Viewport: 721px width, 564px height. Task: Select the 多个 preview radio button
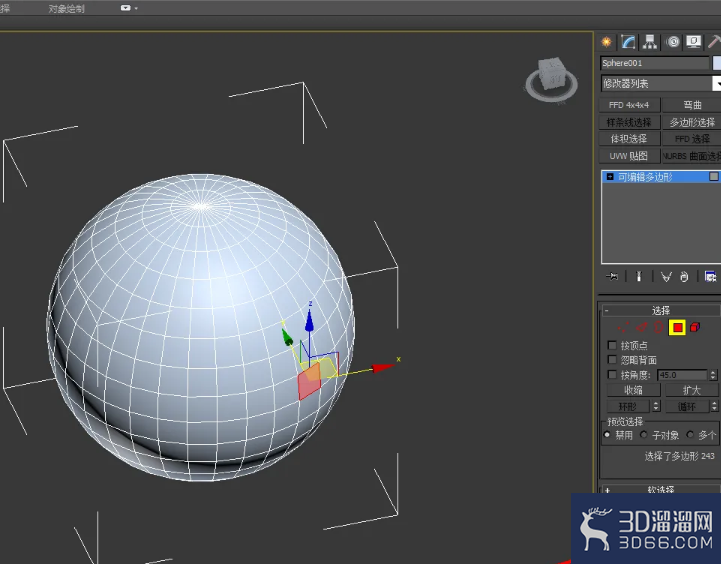(x=690, y=434)
